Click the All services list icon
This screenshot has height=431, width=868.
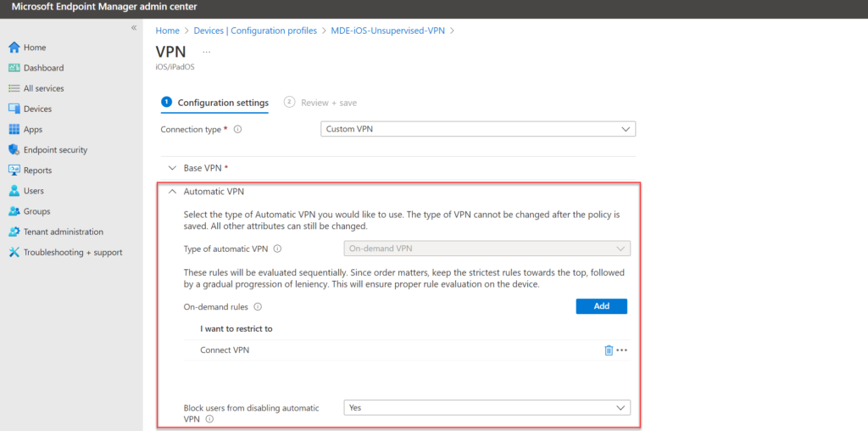pyautogui.click(x=14, y=88)
